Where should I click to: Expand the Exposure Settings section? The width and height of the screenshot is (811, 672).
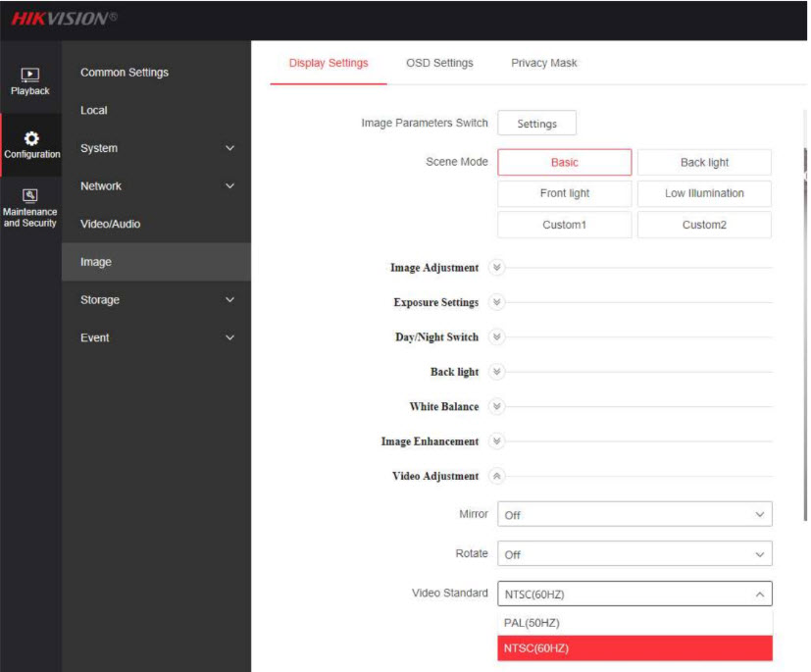(x=496, y=302)
